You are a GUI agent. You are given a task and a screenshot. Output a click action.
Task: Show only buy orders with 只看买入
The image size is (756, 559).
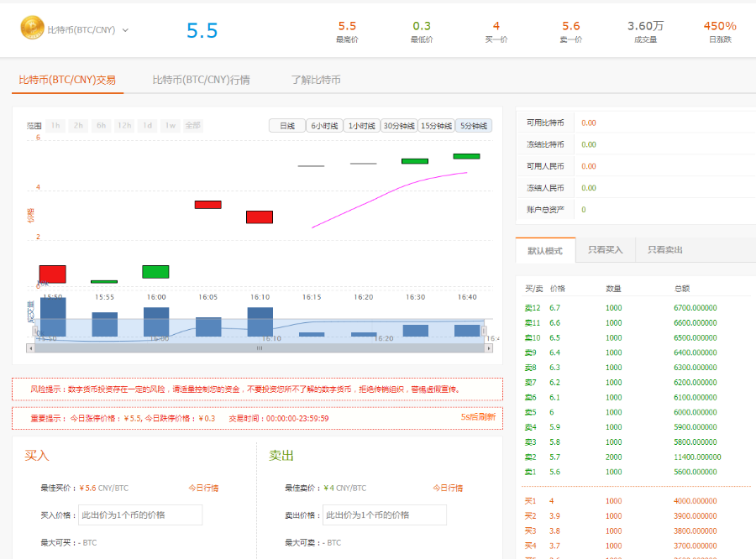coord(605,250)
